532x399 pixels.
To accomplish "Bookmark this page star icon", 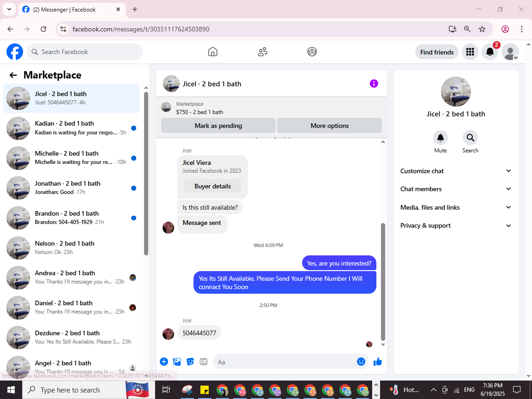I will click(x=482, y=29).
